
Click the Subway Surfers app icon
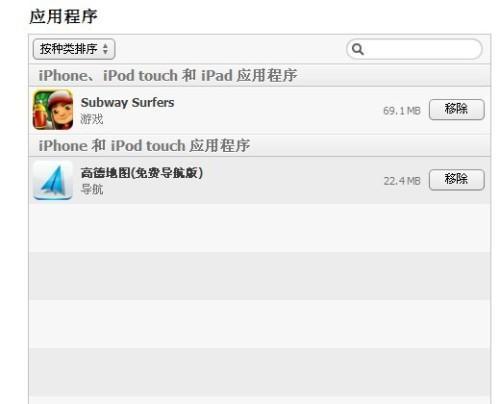coord(53,110)
